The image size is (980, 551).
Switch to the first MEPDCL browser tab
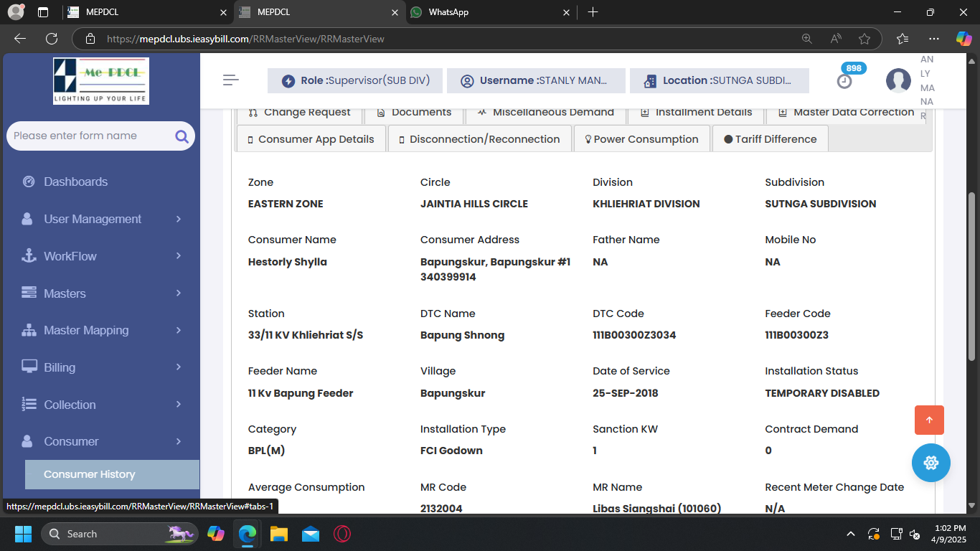(x=147, y=12)
